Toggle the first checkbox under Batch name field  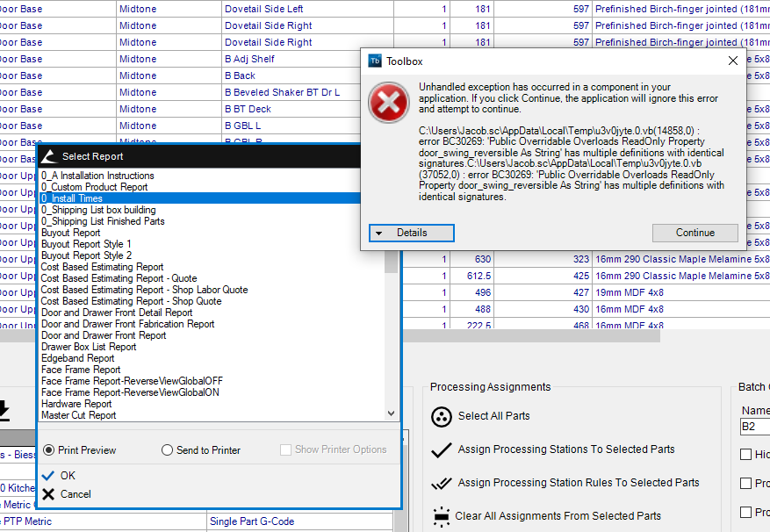(746, 455)
